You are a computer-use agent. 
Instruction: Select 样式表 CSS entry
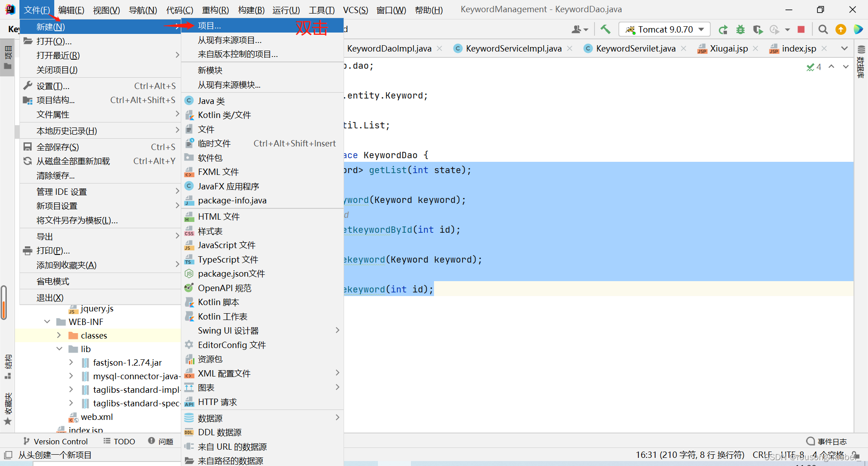[262, 231]
